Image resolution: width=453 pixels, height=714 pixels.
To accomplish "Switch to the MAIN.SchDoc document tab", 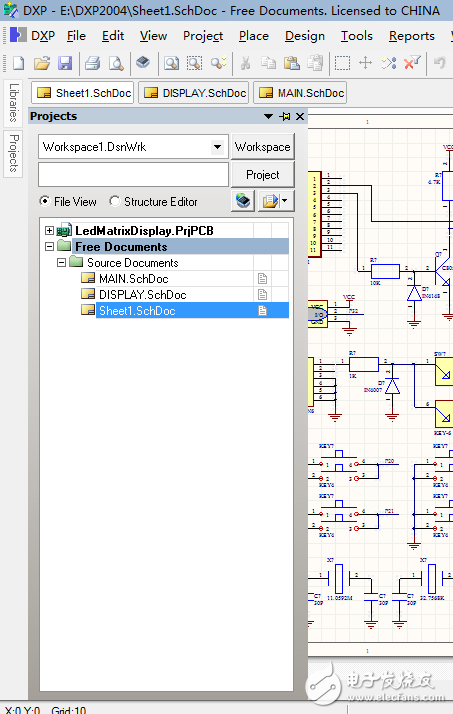I will (x=300, y=93).
